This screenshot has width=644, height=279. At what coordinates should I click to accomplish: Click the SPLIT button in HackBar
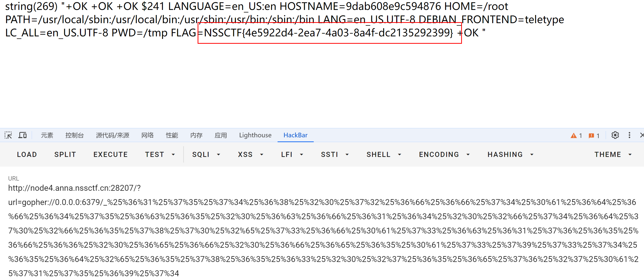click(x=65, y=154)
